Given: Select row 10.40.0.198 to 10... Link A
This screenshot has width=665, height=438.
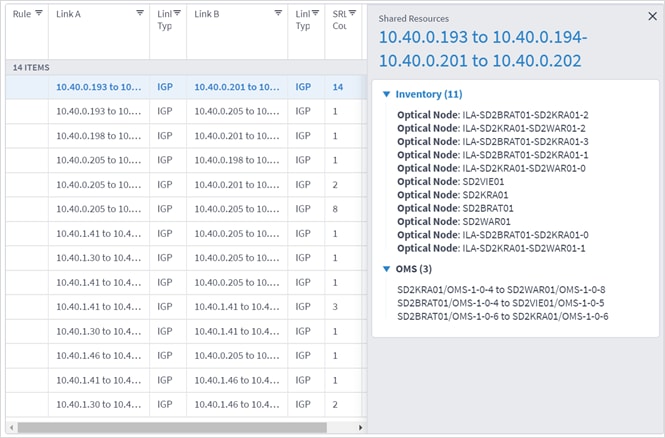Looking at the screenshot, I should click(186, 136).
